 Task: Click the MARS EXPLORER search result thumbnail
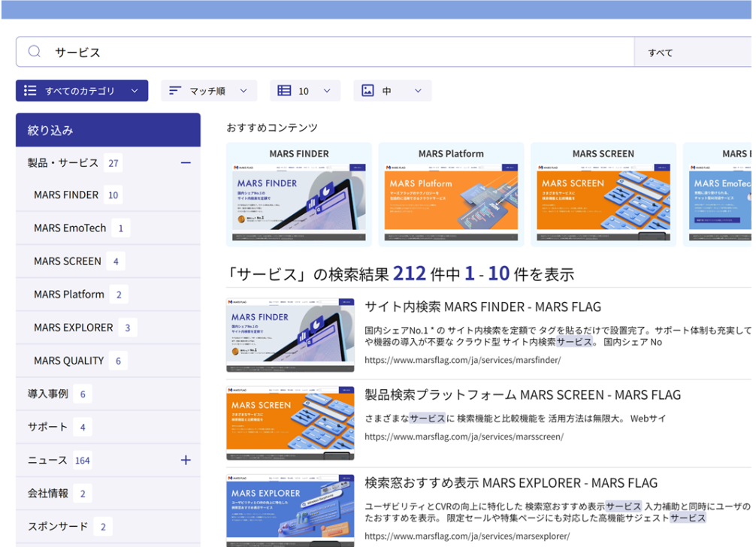[290, 511]
